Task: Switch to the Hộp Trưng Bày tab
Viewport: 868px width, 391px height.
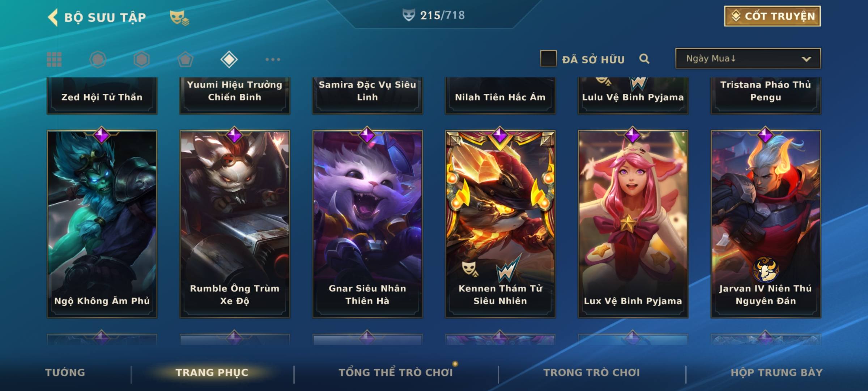Action: (776, 373)
